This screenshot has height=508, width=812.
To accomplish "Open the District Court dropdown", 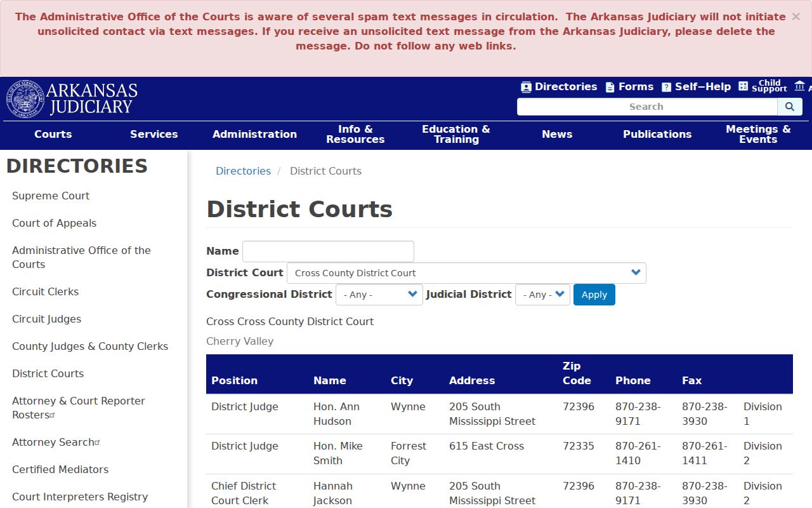I will 466,273.
